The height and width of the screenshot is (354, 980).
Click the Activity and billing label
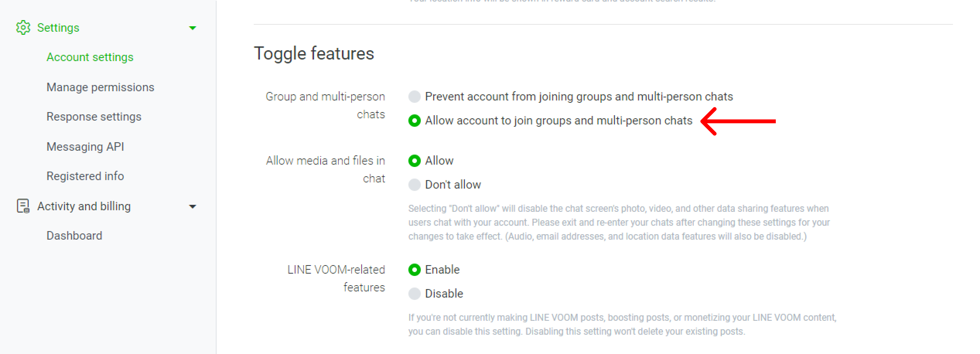pos(84,206)
